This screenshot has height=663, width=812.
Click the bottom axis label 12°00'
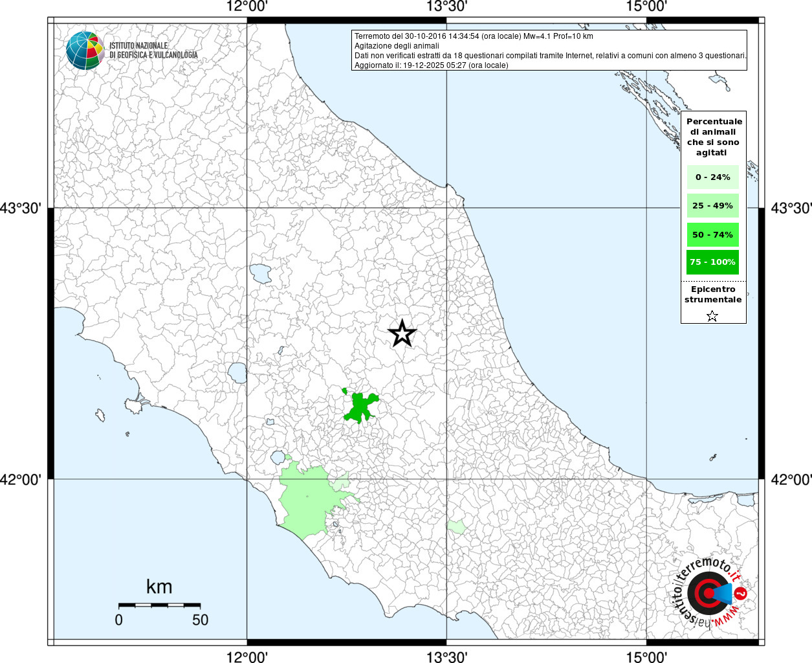click(247, 657)
